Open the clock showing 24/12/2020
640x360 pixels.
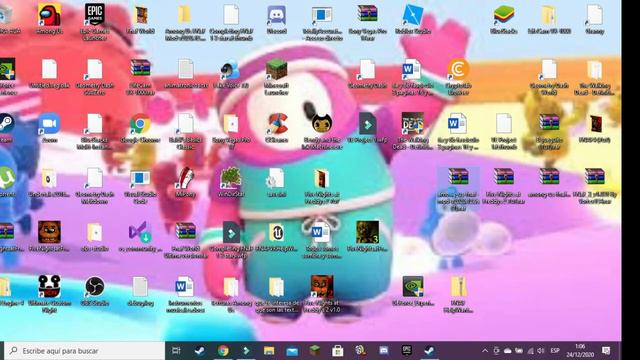click(580, 351)
